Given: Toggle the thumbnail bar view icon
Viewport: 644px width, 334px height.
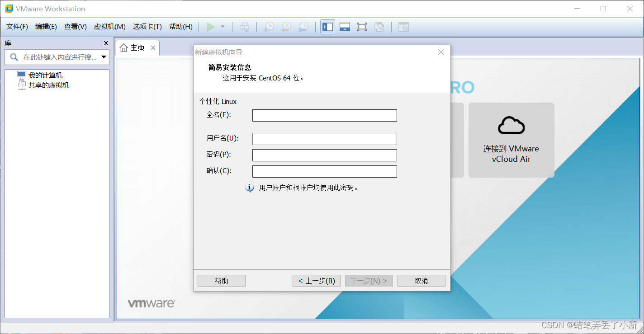Looking at the screenshot, I should tap(345, 27).
